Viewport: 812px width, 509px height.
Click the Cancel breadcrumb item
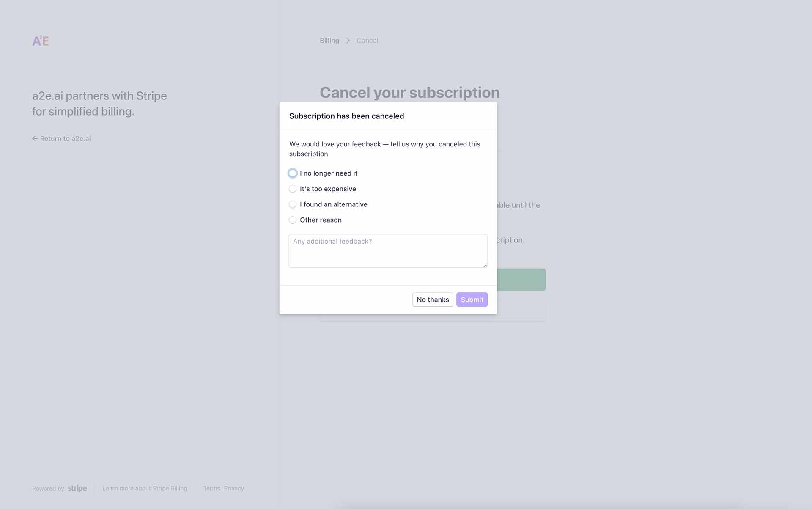click(x=367, y=41)
